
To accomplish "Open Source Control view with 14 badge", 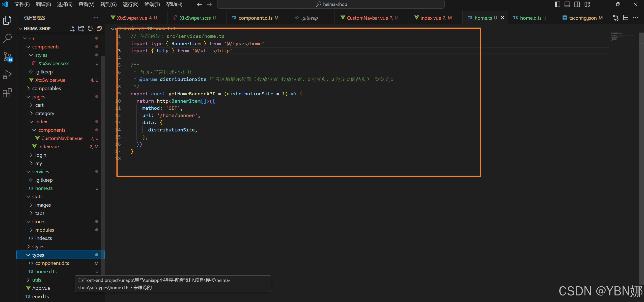I will [x=7, y=57].
